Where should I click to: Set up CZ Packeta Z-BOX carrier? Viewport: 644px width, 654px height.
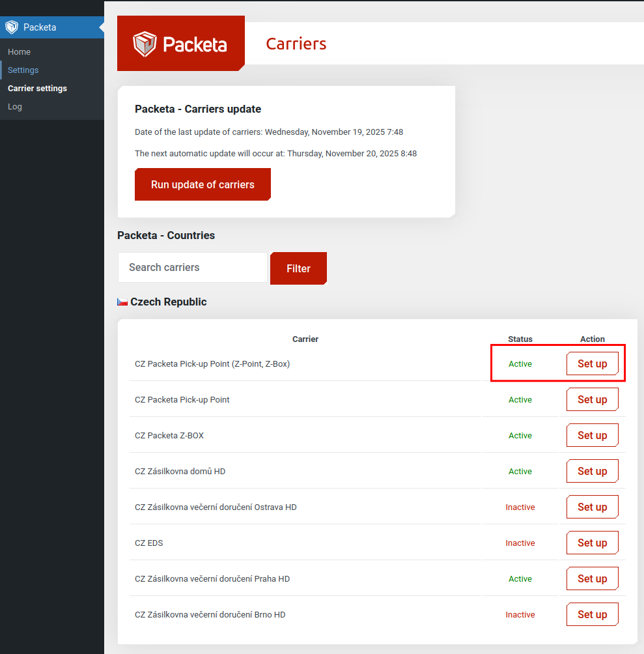click(x=593, y=435)
